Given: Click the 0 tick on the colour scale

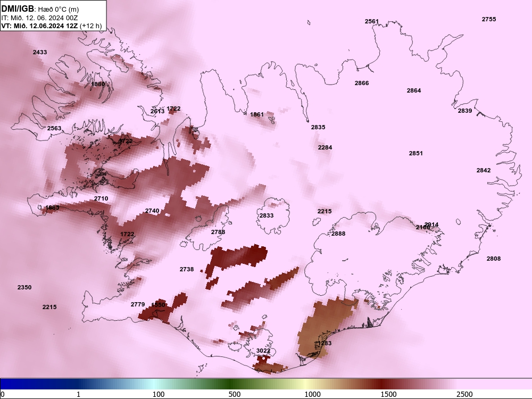Looking at the screenshot, I should coord(3,394).
